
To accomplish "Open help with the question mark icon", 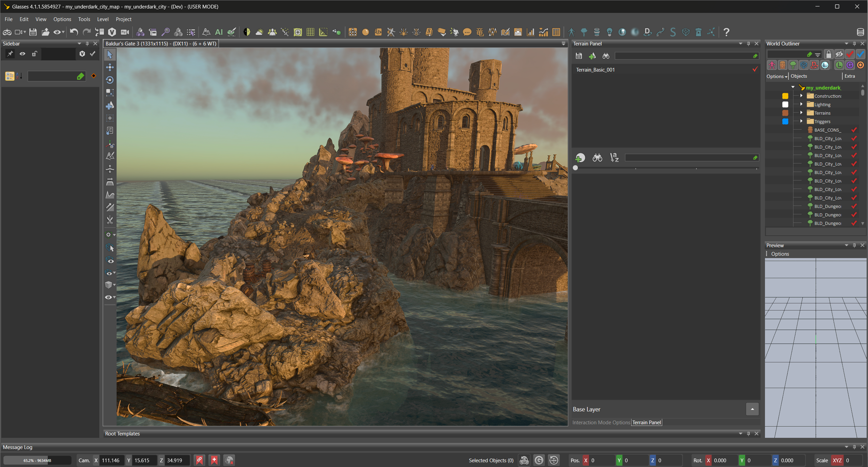I will pyautogui.click(x=726, y=32).
